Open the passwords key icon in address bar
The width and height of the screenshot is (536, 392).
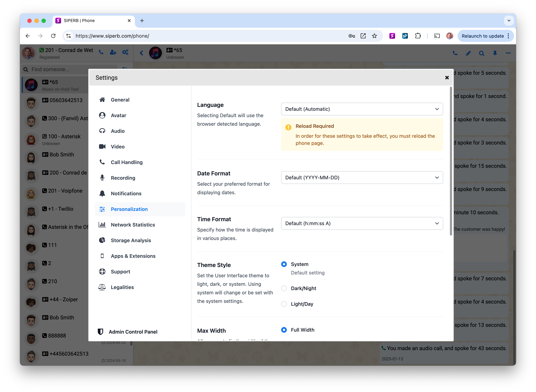click(x=352, y=36)
